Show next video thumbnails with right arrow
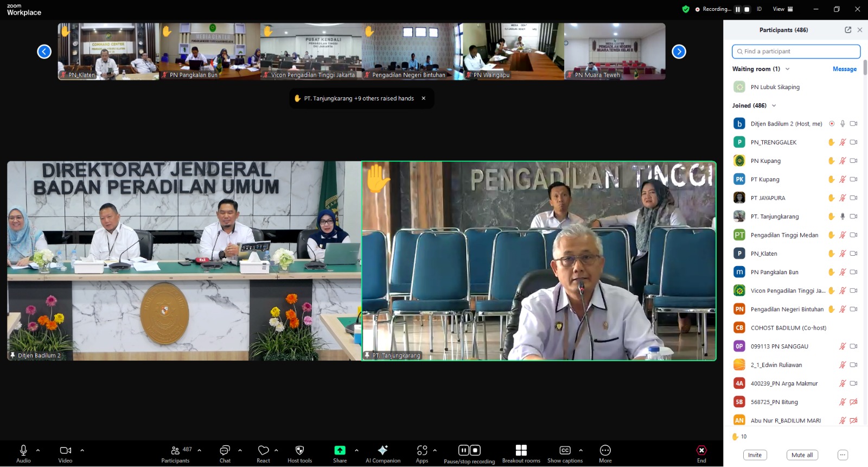 coord(679,52)
